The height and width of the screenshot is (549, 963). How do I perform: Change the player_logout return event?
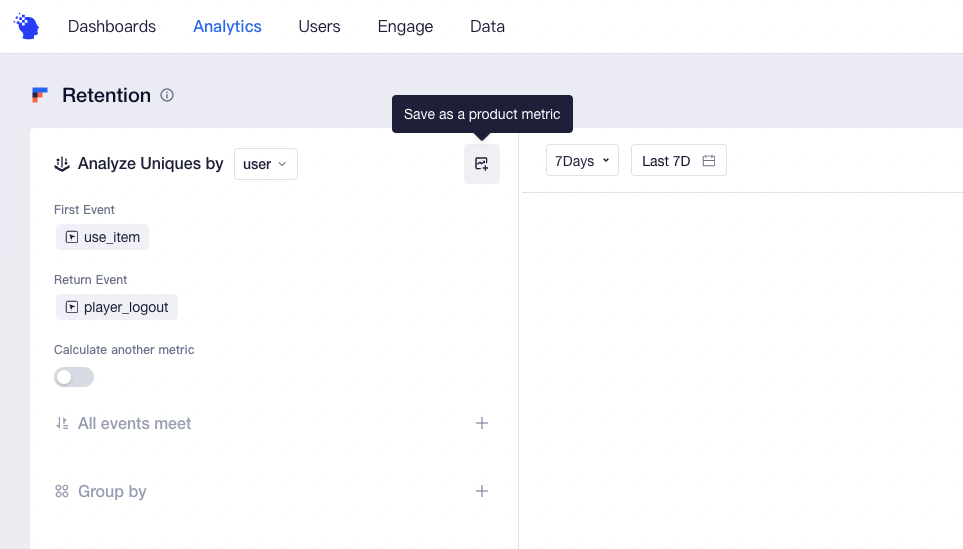click(x=117, y=307)
